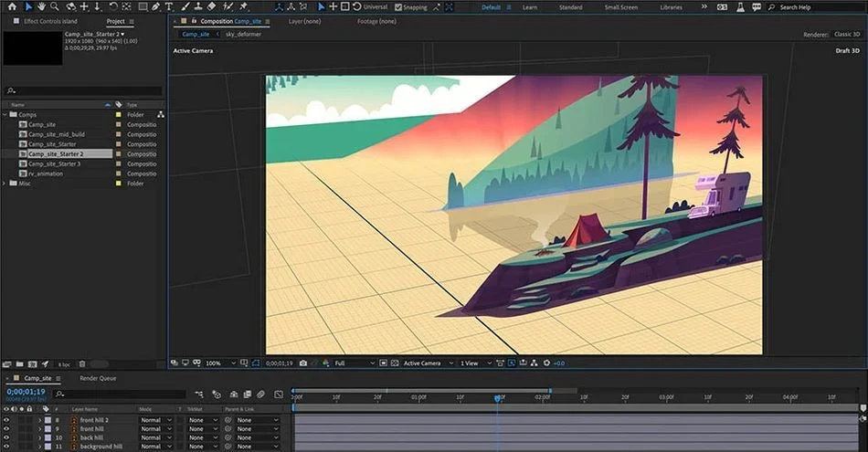Click the Show Channel color icon
Viewport: 868px width, 452px height.
click(325, 363)
